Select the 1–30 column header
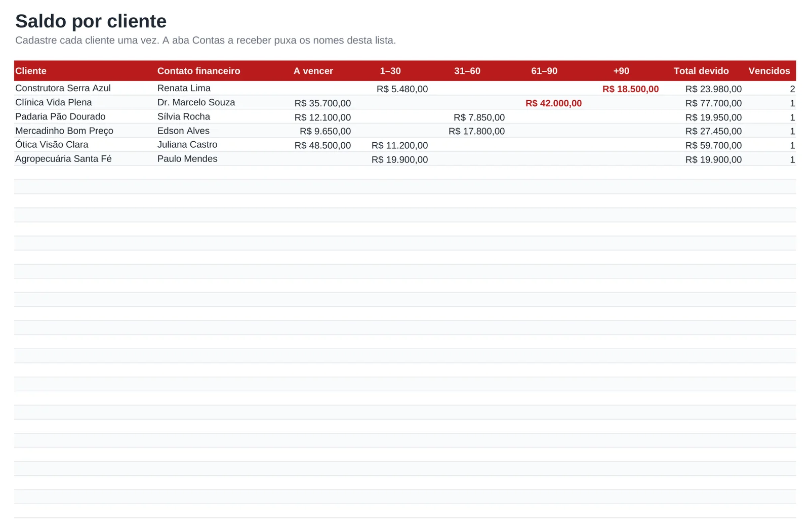Image resolution: width=810 pixels, height=532 pixels. coord(390,71)
